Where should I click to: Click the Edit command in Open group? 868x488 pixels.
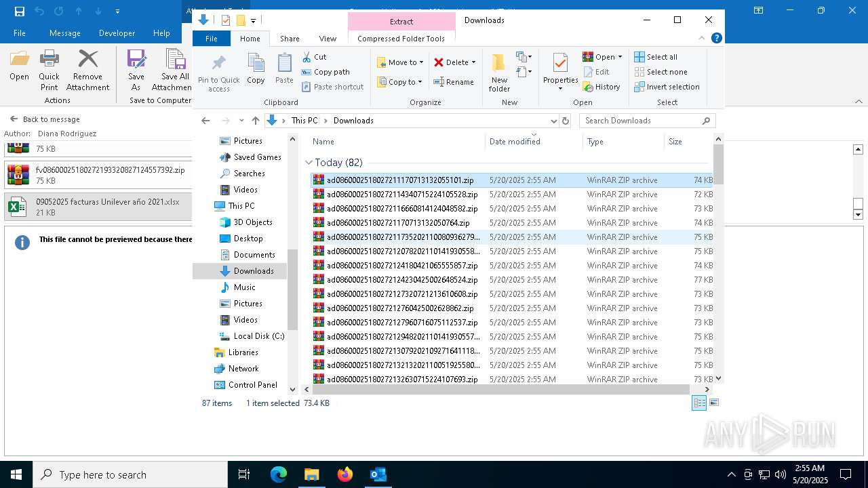click(596, 72)
